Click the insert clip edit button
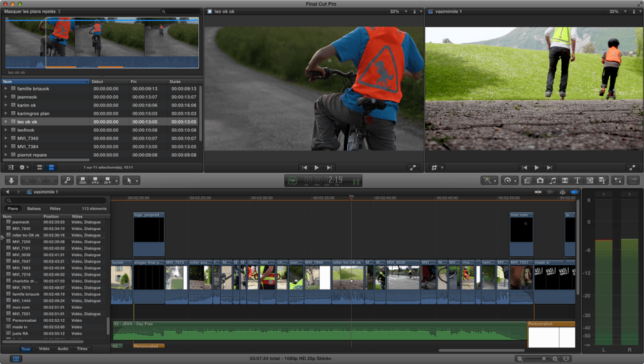The height and width of the screenshot is (364, 644). (95, 180)
